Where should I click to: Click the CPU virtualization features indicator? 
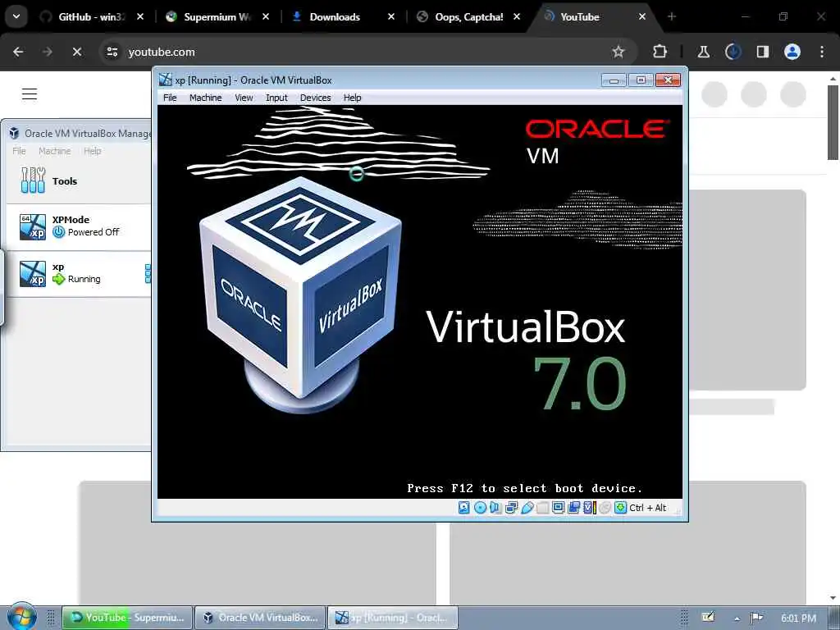tap(589, 507)
